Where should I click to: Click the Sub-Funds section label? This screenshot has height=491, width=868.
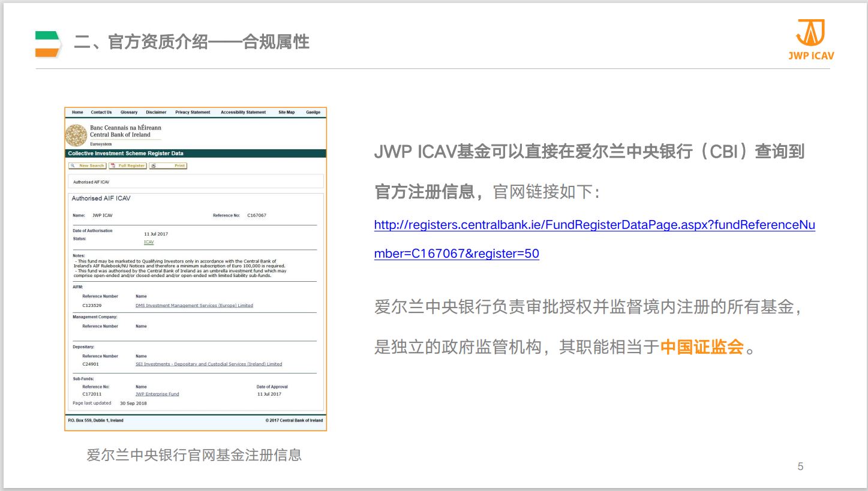coord(83,379)
